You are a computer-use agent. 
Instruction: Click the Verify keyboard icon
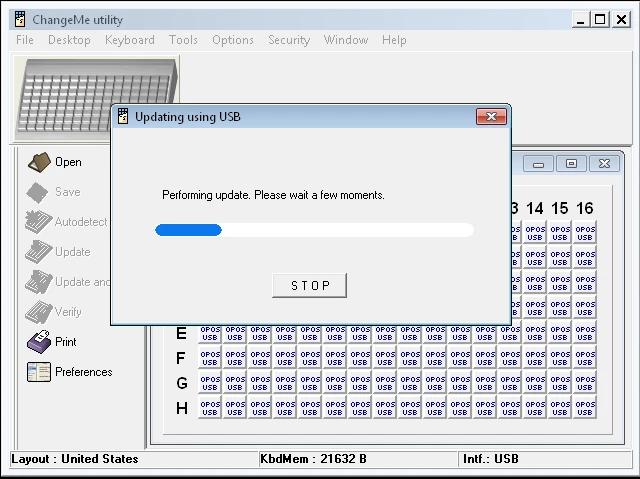[38, 312]
